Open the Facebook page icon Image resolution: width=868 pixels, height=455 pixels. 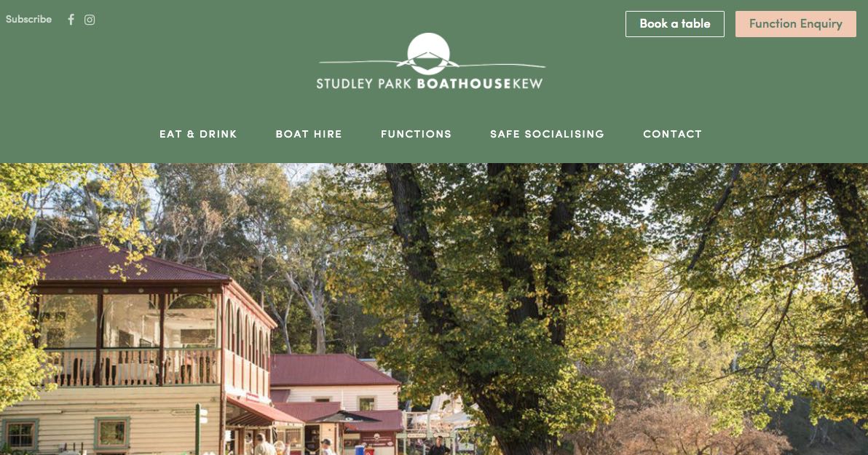point(71,20)
